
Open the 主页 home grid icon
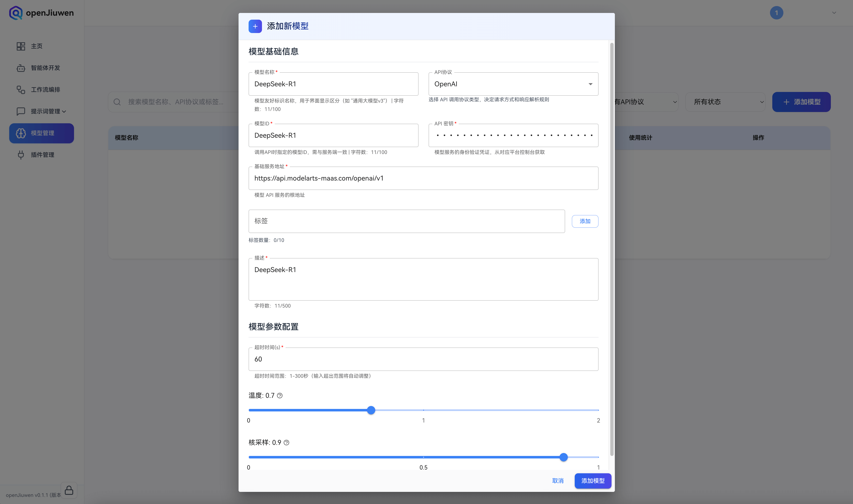pyautogui.click(x=21, y=46)
